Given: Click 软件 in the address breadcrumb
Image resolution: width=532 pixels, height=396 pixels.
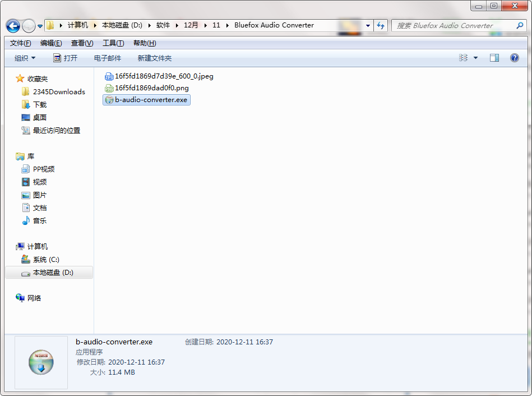Looking at the screenshot, I should pyautogui.click(x=163, y=25).
